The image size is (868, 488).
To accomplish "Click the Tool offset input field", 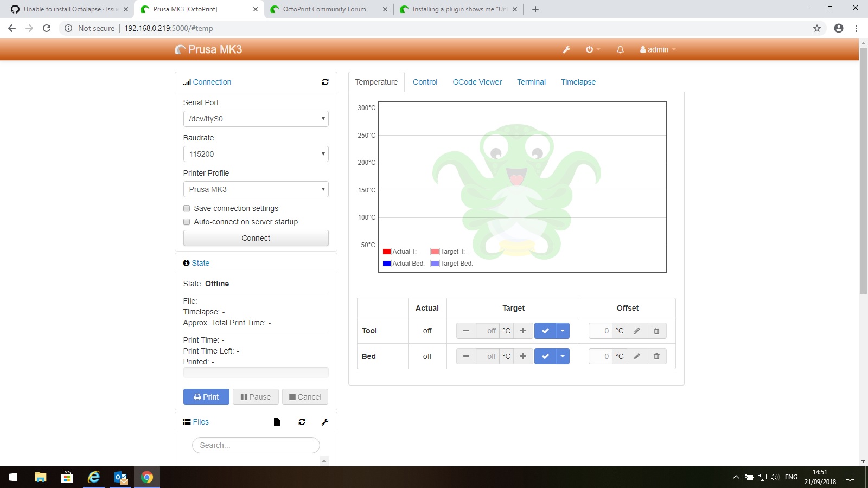I will point(601,331).
